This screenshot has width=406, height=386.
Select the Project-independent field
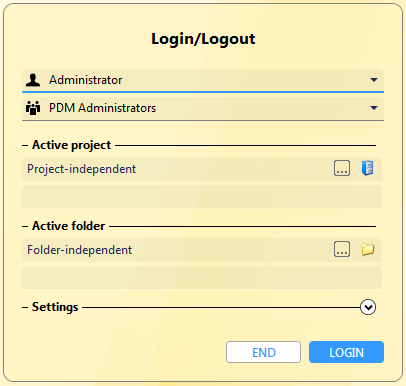click(202, 169)
